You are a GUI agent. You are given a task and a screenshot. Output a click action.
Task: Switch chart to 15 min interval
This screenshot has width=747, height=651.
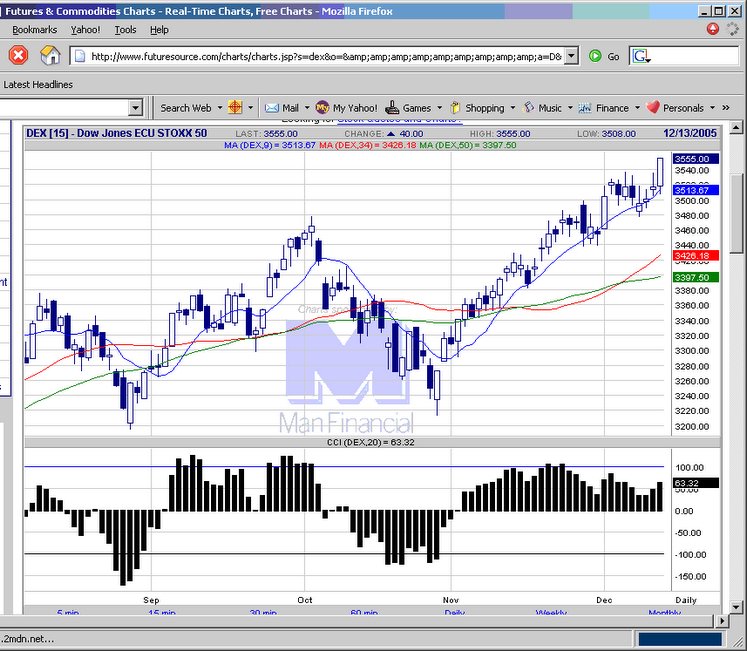pos(162,612)
